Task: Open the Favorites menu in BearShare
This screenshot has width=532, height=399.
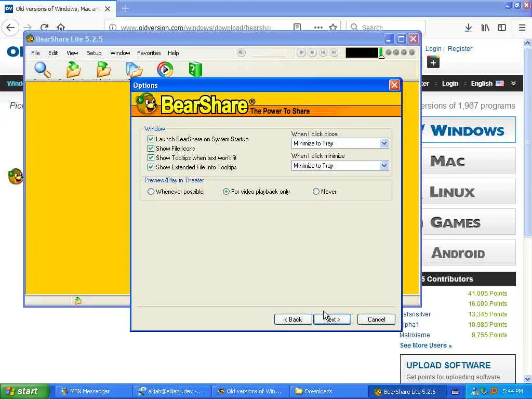Action: click(149, 53)
